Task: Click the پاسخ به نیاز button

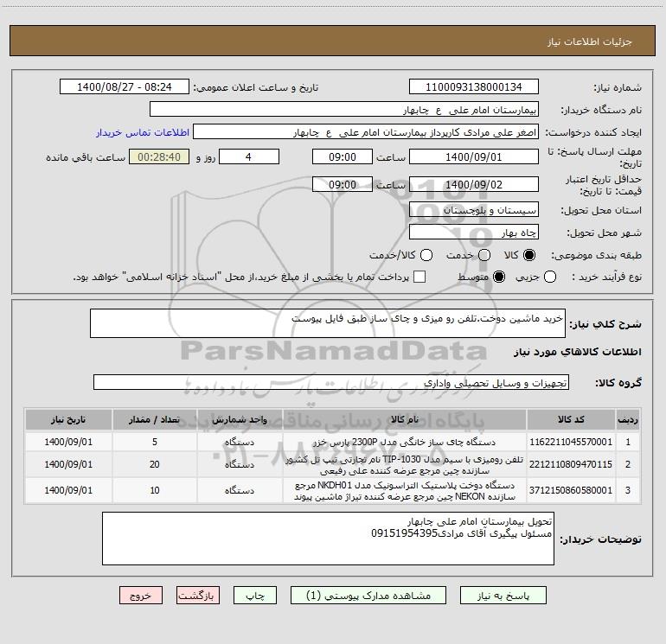Action: (x=503, y=596)
